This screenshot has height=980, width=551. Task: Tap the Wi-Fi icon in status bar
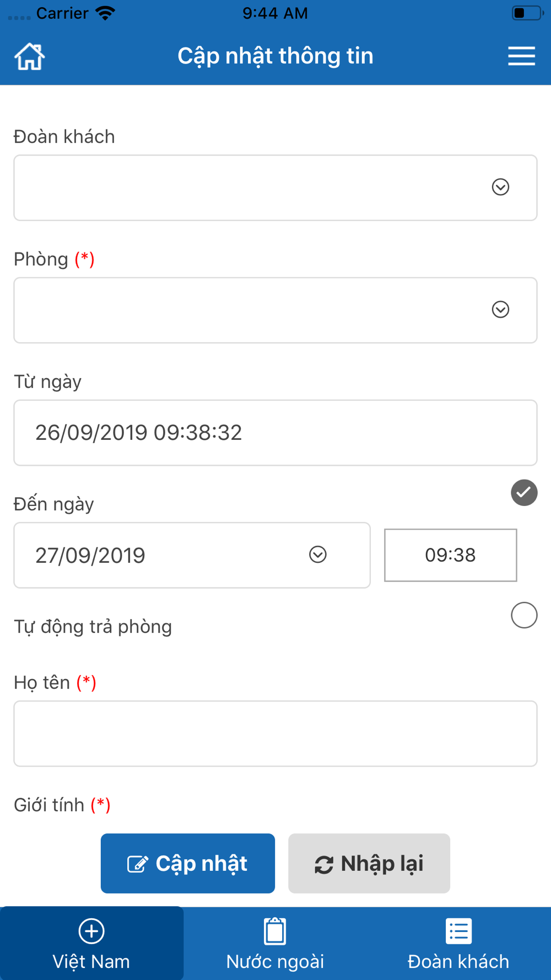[x=105, y=13]
